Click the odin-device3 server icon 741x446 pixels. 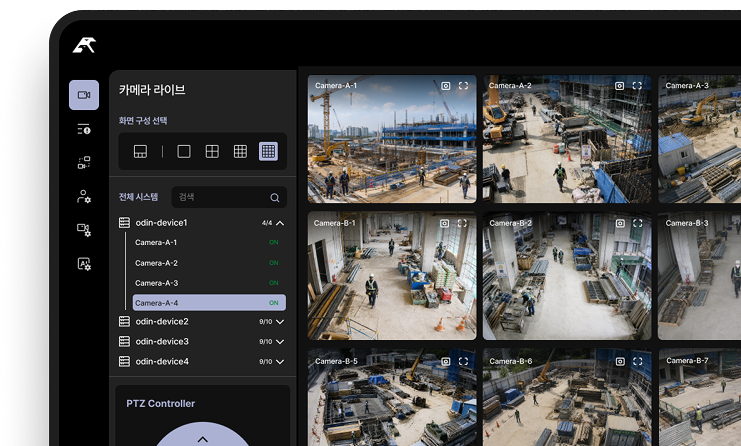[124, 341]
